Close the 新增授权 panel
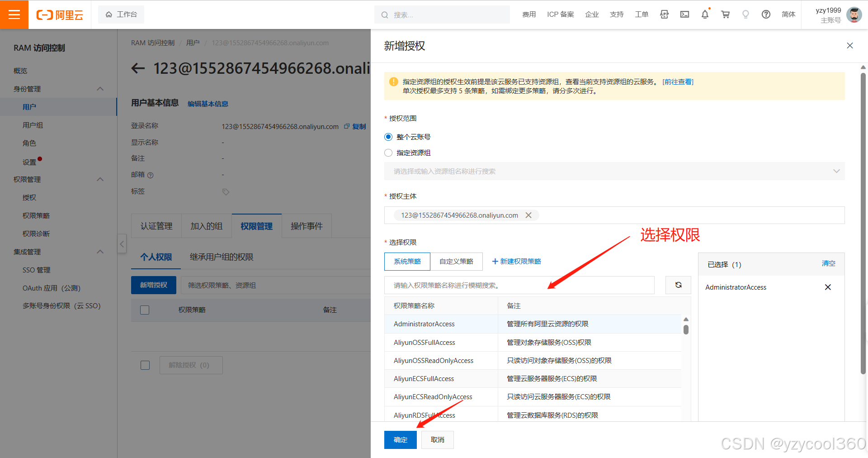 coord(850,46)
